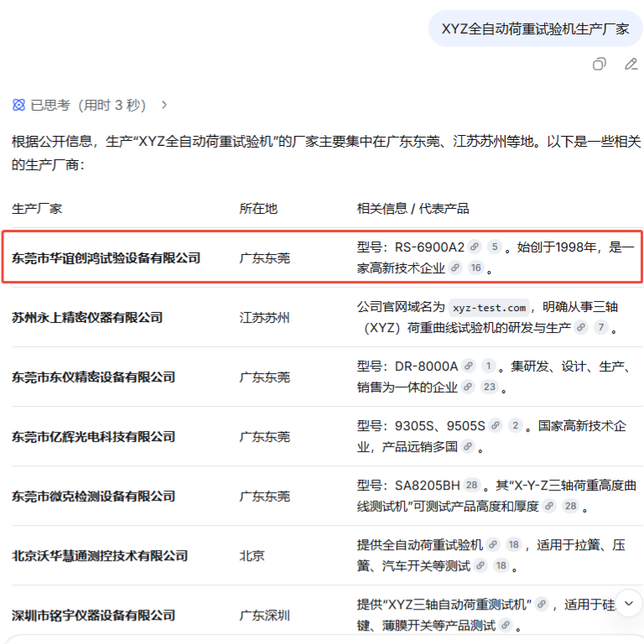The image size is (644, 644).
Task: Open citation badge 5 after RS-6900A2
Action: point(495,247)
